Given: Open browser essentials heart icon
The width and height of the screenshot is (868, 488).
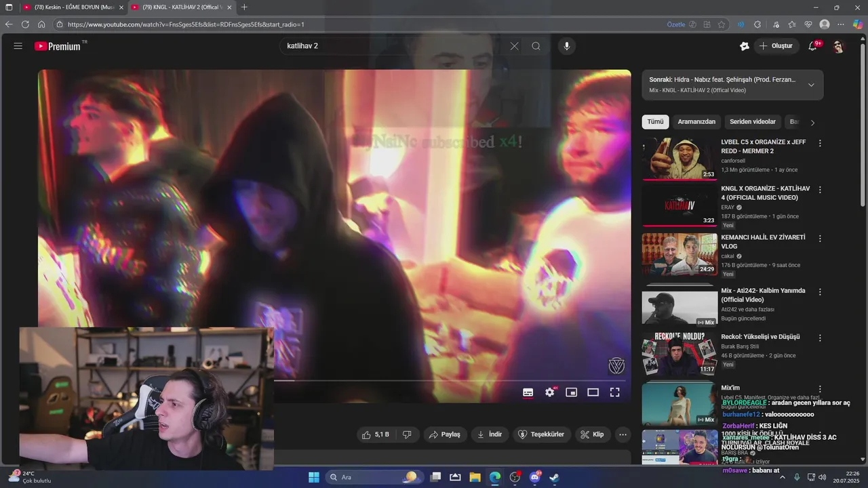Looking at the screenshot, I should 808,24.
